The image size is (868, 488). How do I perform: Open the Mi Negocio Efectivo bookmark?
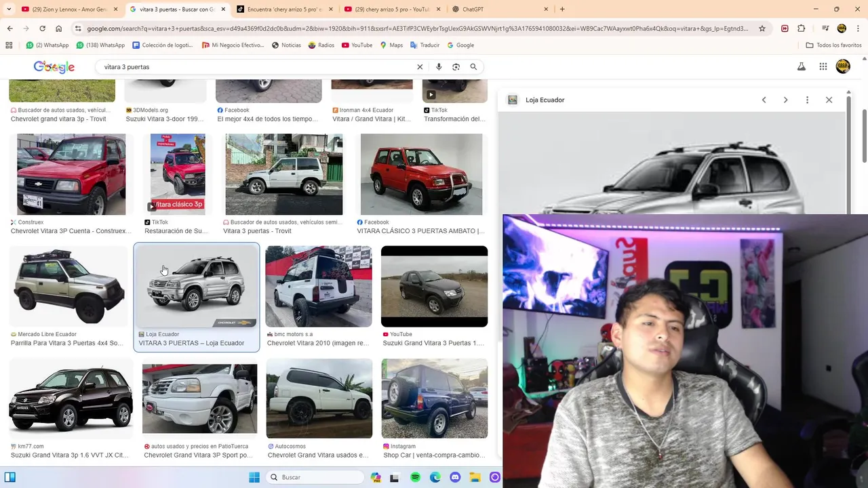point(233,45)
